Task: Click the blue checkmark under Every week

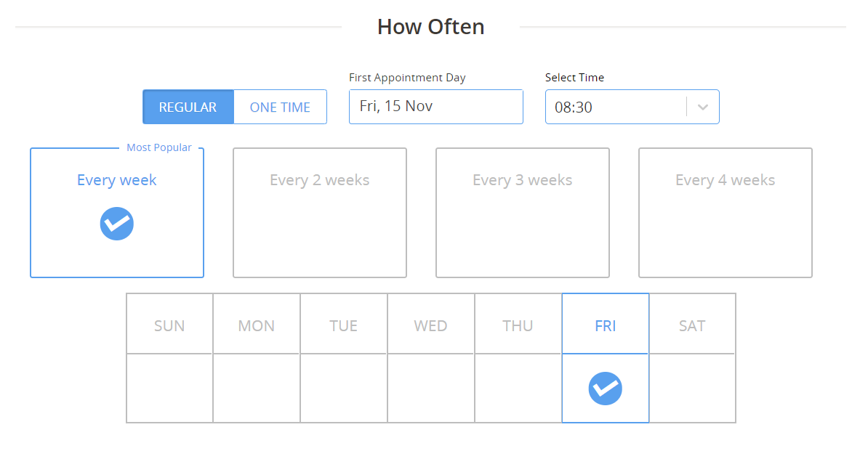Action: pyautogui.click(x=117, y=224)
